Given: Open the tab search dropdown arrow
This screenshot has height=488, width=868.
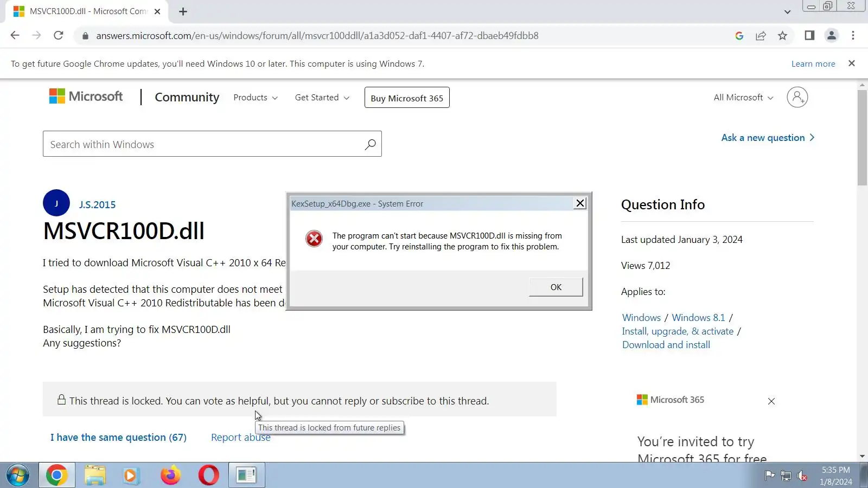Looking at the screenshot, I should pos(787,11).
